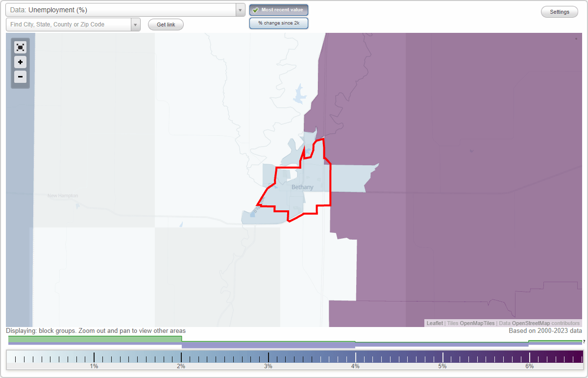Click the 3% label on the legend
This screenshot has width=588, height=378.
click(x=268, y=366)
